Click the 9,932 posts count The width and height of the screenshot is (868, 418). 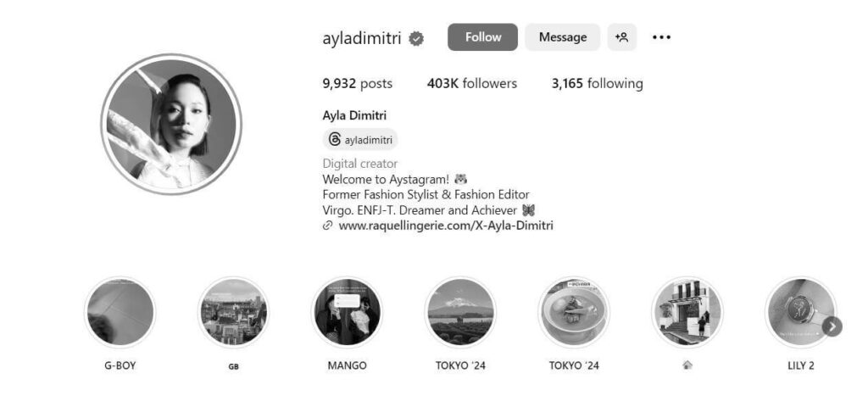[x=358, y=84]
